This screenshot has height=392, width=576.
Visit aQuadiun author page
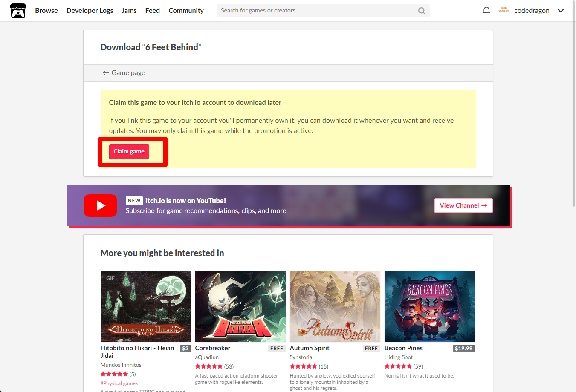point(207,357)
